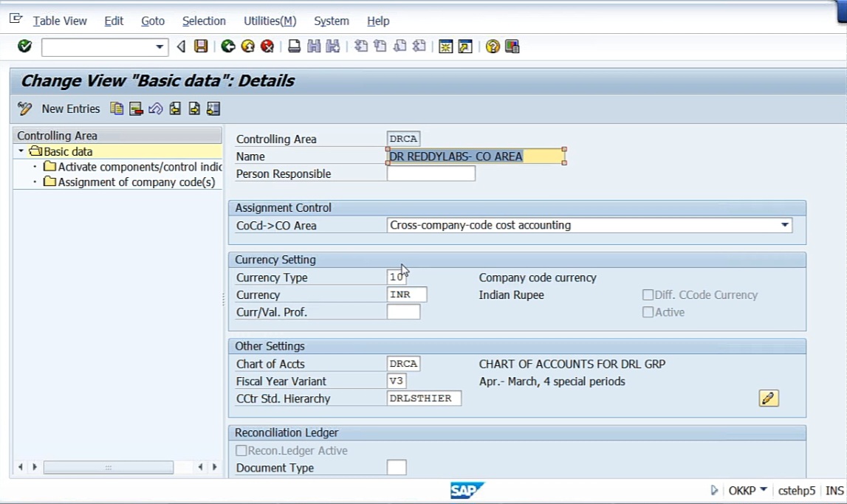The width and height of the screenshot is (847, 504).
Task: Click the Undo Change icon
Action: 156,108
